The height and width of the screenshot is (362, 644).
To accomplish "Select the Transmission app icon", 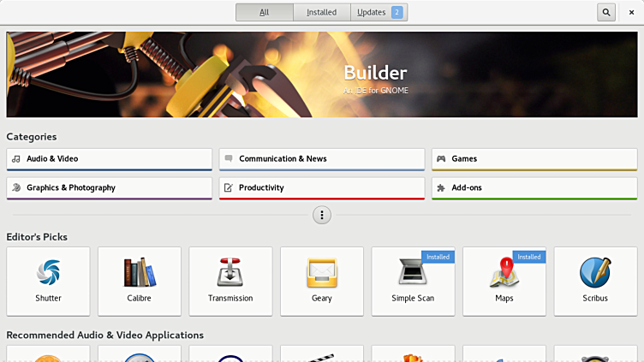I will point(230,272).
